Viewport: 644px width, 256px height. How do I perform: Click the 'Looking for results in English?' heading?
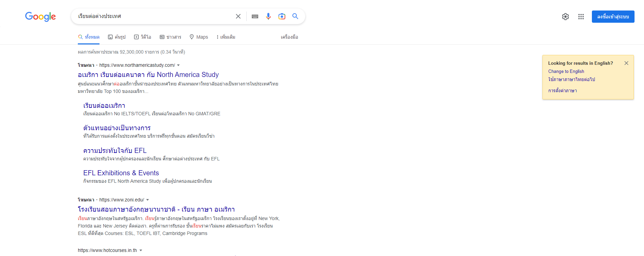pos(580,63)
